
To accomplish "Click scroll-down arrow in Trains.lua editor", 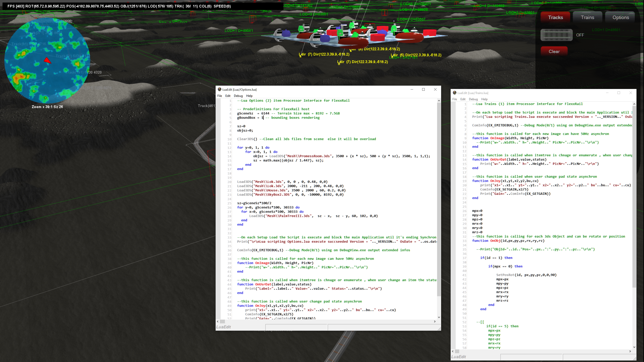I will pyautogui.click(x=634, y=347).
